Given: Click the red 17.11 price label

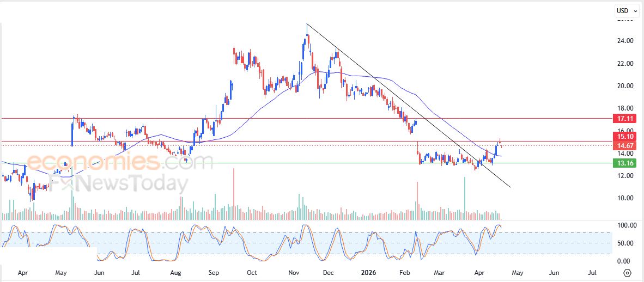Looking at the screenshot, I should point(622,118).
